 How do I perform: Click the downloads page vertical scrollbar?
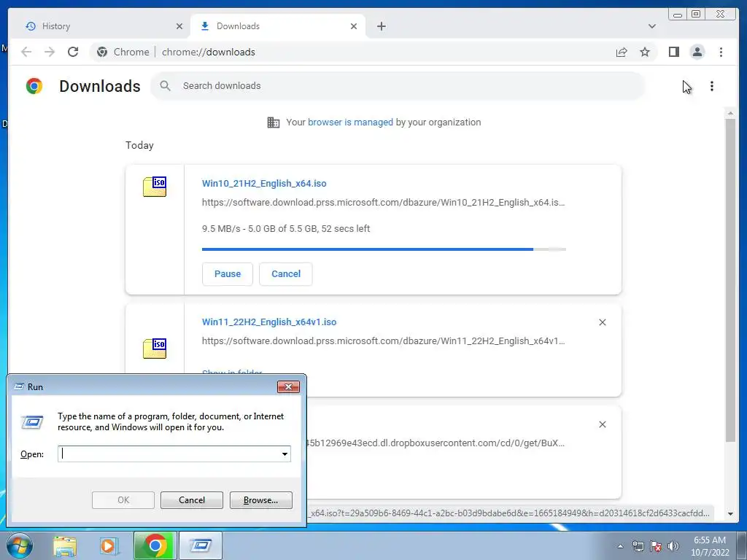point(730,280)
